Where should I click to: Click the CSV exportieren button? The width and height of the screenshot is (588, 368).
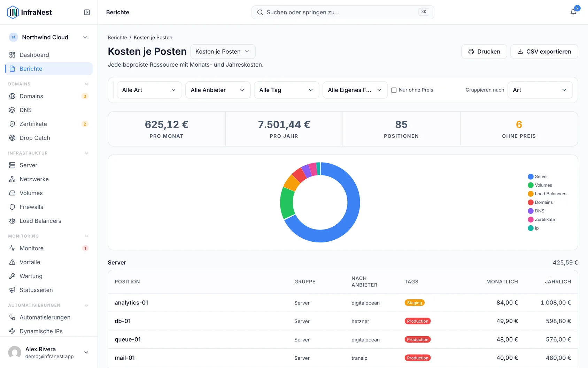click(544, 52)
